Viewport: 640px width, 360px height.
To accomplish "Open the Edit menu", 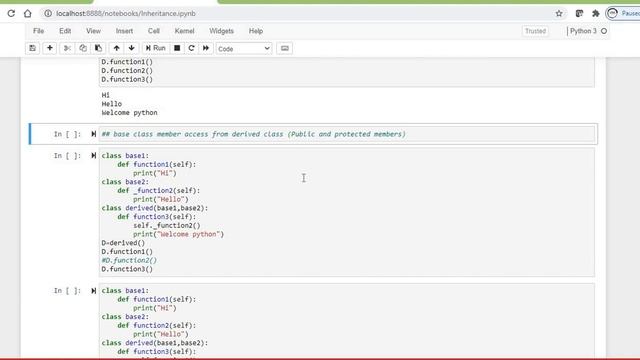I will click(65, 31).
